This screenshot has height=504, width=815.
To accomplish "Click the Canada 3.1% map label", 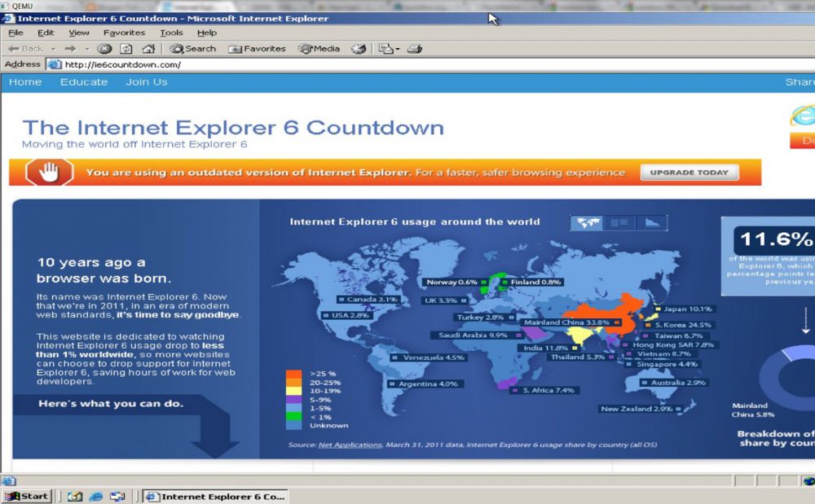I will [368, 300].
